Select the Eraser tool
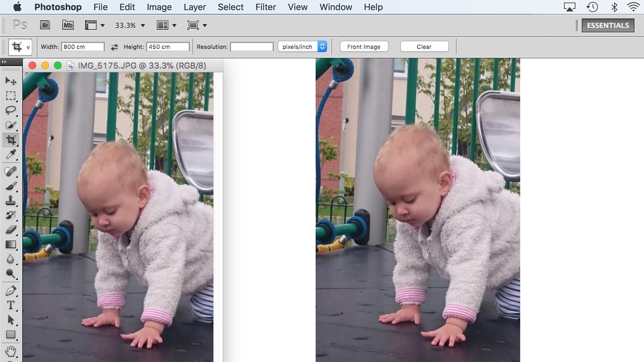 [x=11, y=230]
